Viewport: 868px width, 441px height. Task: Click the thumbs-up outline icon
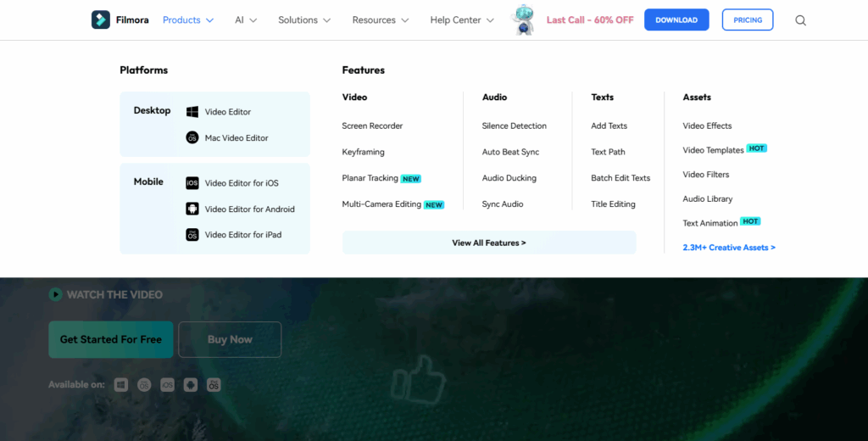(x=419, y=379)
